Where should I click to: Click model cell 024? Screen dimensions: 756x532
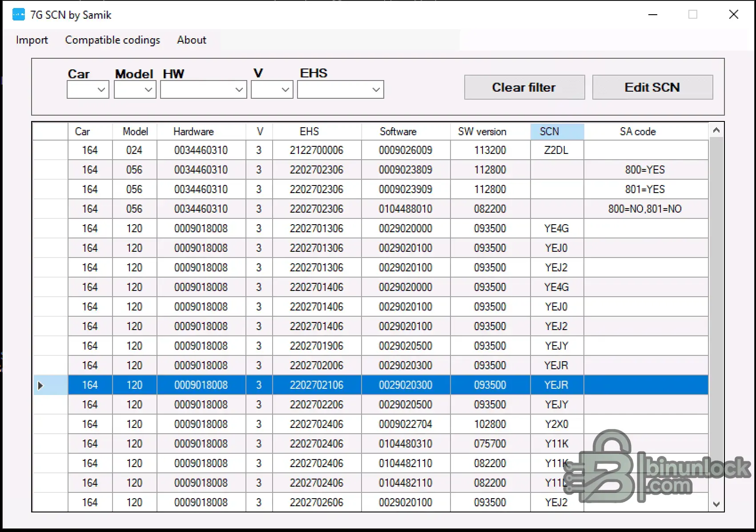tap(135, 150)
